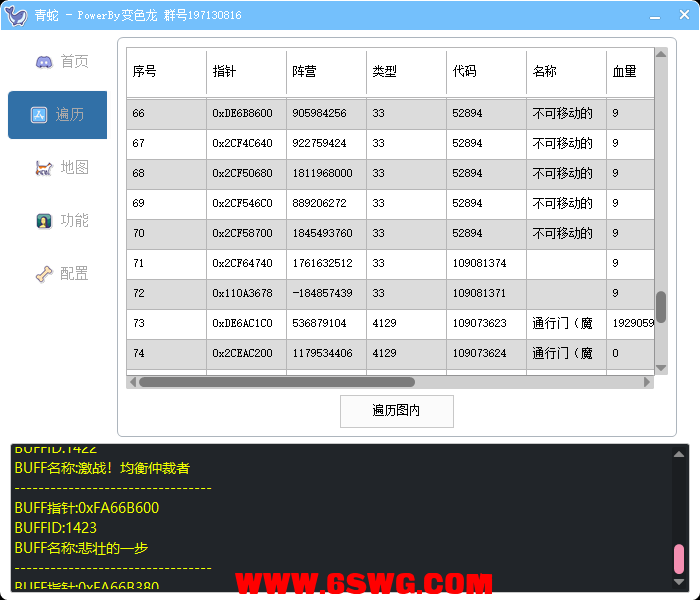700x600 pixels.
Task: Click the 遍历图内 button
Action: point(396,411)
